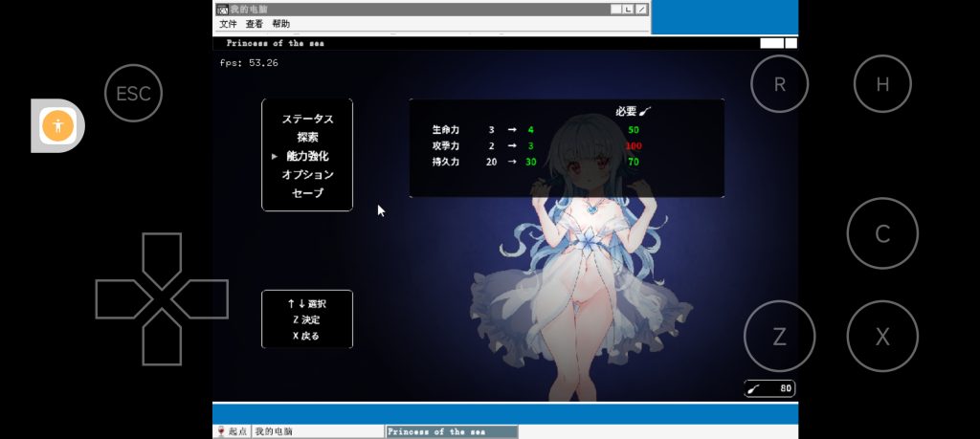Click the 必要 cost header icon

tap(645, 112)
